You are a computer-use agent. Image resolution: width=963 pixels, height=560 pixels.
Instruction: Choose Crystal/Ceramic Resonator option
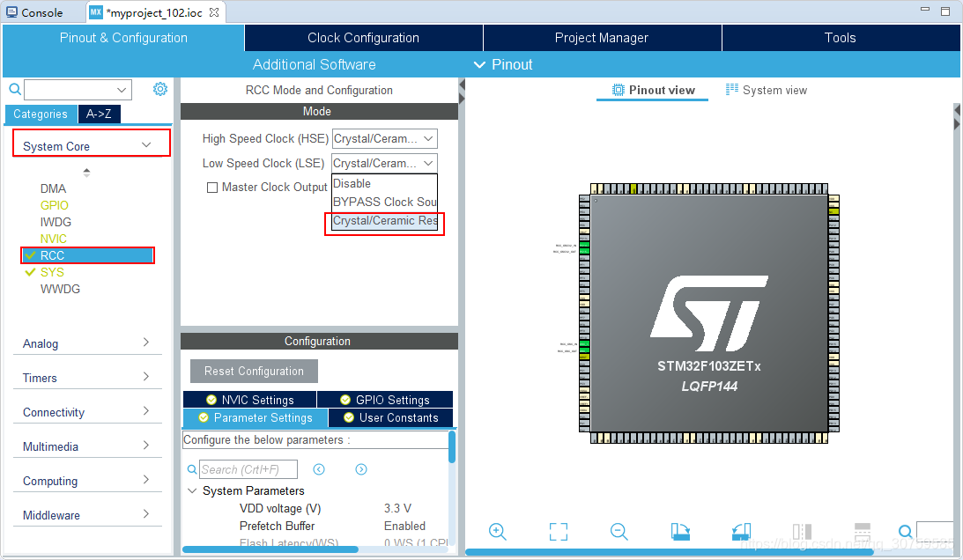(384, 220)
